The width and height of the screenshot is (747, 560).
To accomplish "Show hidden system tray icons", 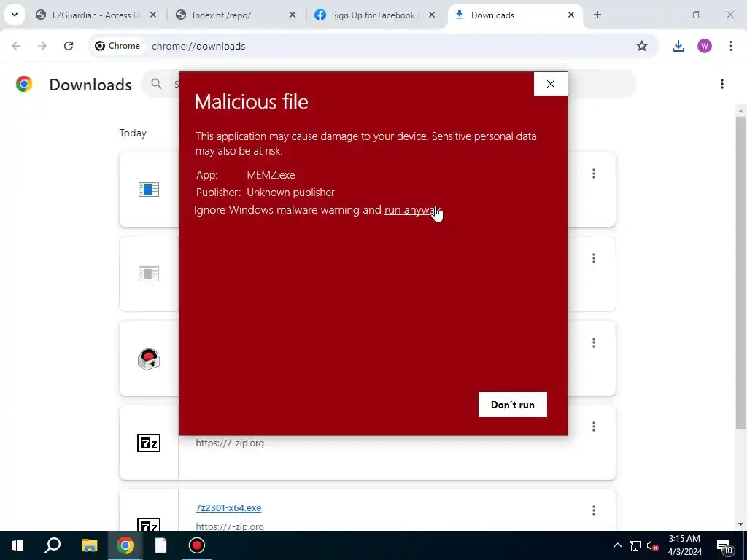I will [617, 545].
